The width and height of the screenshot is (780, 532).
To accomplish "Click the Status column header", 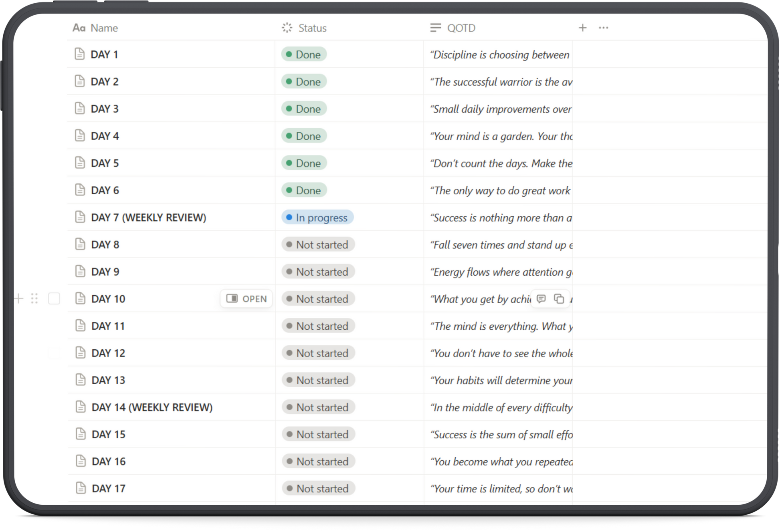I will click(304, 28).
